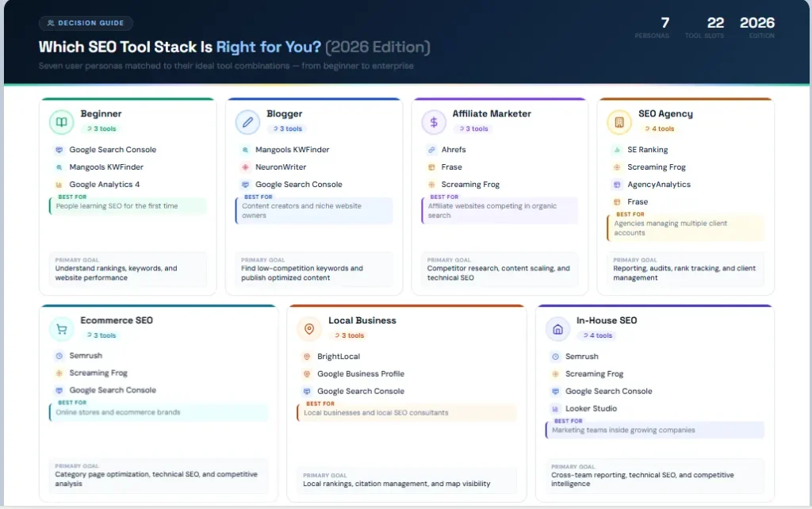Screen dimensions: 812x509
Task: Click the BrightLocal icon
Action: click(x=307, y=357)
